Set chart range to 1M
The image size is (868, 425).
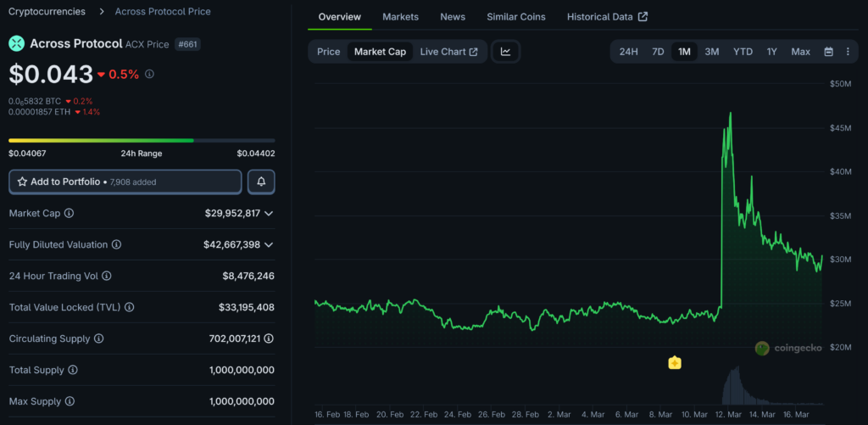tap(684, 52)
